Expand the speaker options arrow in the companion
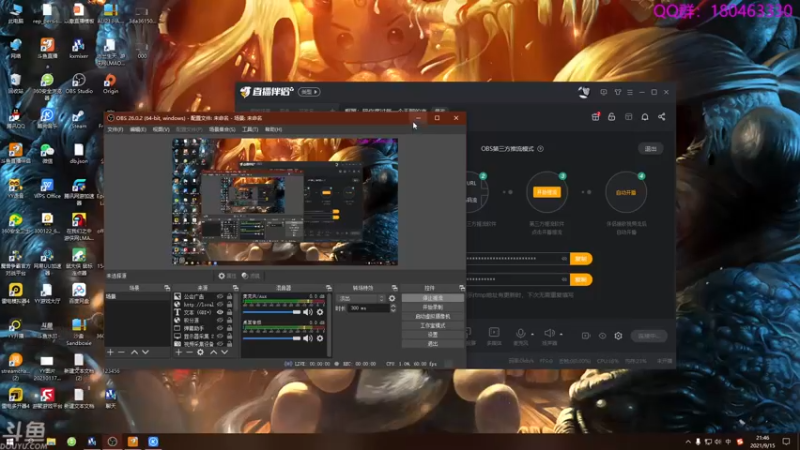This screenshot has width=800, height=450. [561, 335]
